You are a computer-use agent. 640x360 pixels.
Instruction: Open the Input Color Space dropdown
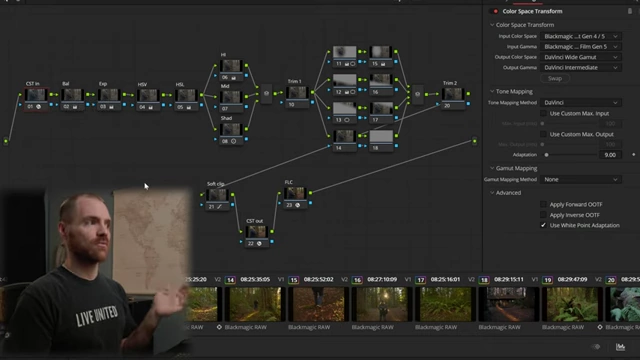[x=581, y=36]
